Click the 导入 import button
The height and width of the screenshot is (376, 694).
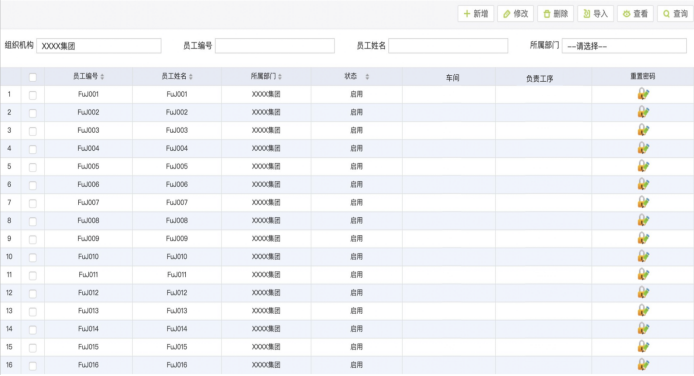tap(595, 14)
